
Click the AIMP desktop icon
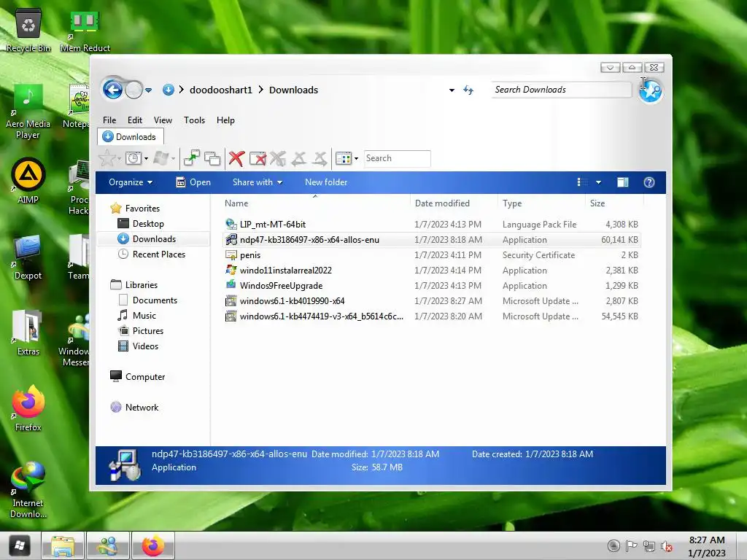coord(28,181)
